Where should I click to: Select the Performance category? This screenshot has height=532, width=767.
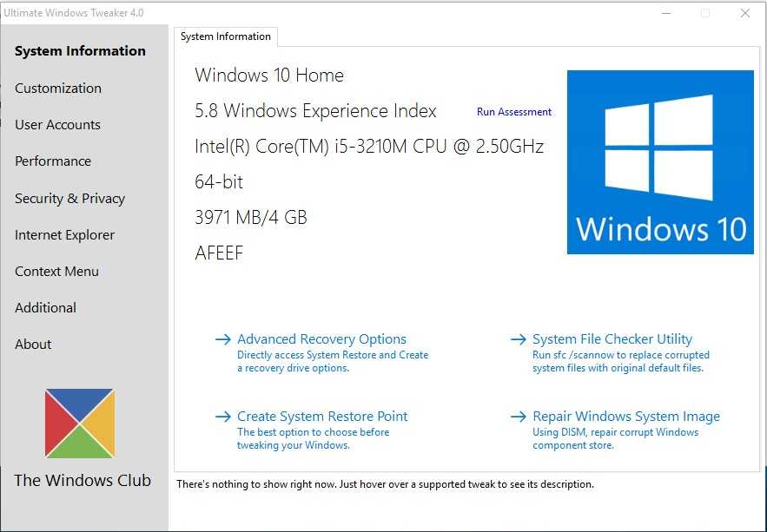(53, 161)
